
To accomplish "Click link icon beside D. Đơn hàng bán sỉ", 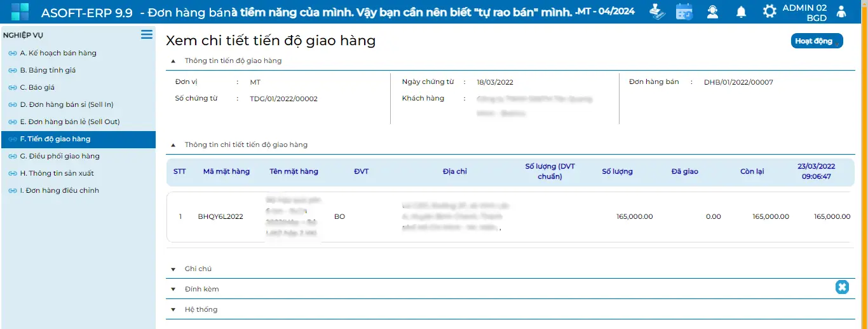I will 12,105.
